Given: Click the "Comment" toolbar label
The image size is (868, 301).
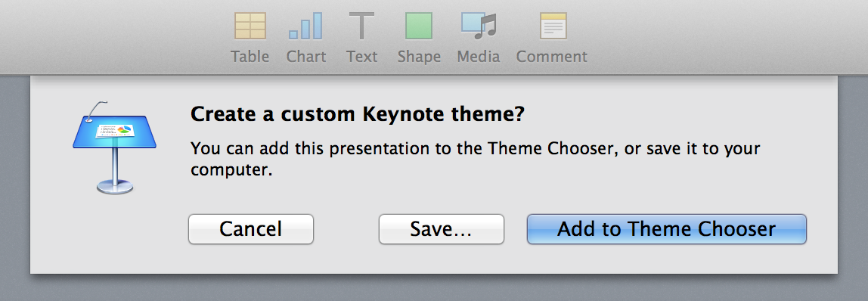Looking at the screenshot, I should (x=552, y=57).
